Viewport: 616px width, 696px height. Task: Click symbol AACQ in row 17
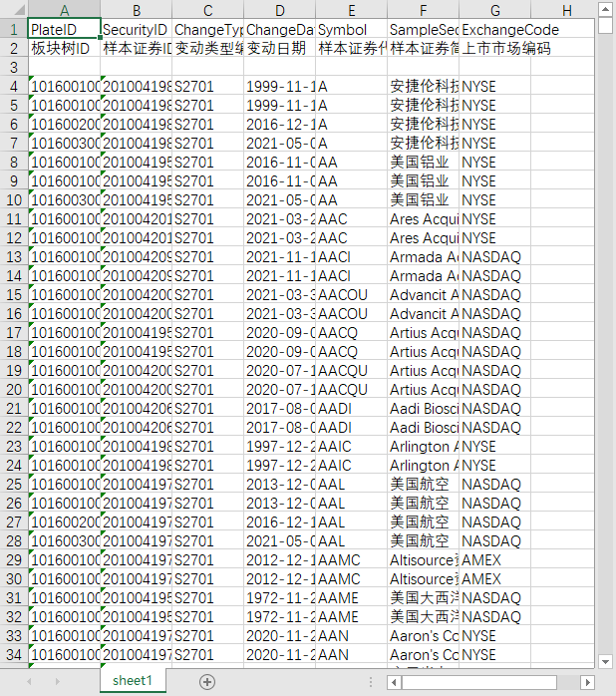[x=352, y=332]
